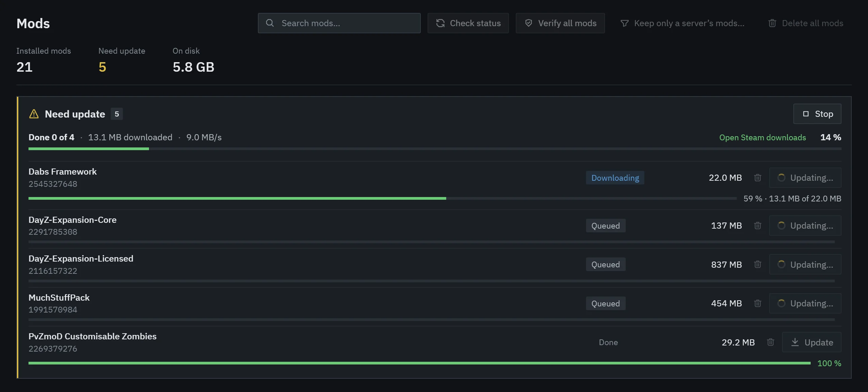This screenshot has width=868, height=392.
Task: Click the Need update count badge 5
Action: tap(117, 114)
